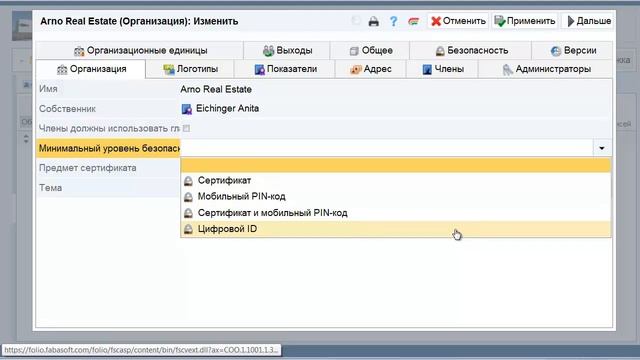Screen dimensions: 640x360
Task: Switch to the Члены tab
Action: pos(442,69)
